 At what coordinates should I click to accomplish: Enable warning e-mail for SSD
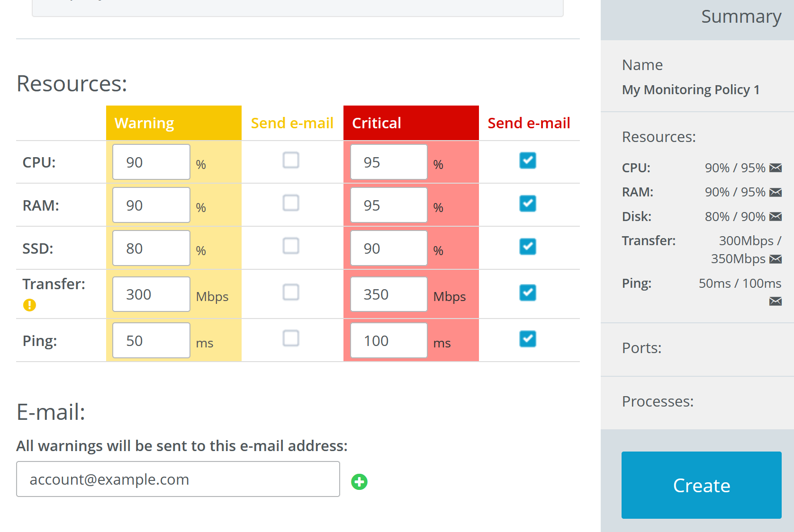pyautogui.click(x=291, y=246)
